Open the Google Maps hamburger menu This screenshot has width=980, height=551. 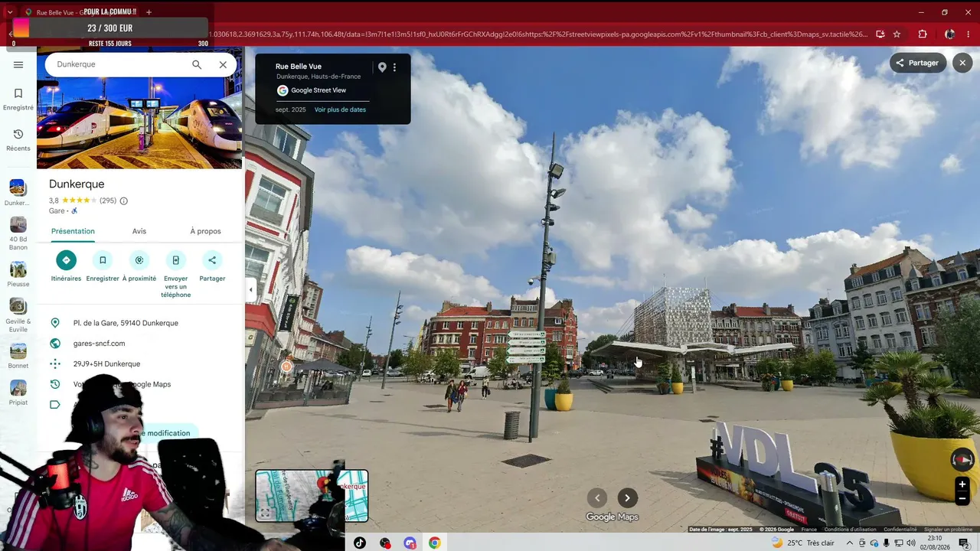pyautogui.click(x=18, y=65)
